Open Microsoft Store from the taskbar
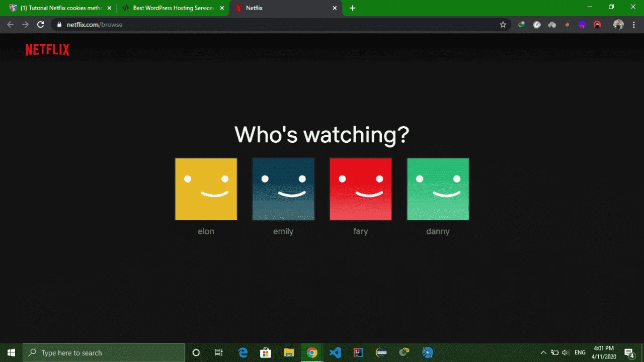 (266, 352)
